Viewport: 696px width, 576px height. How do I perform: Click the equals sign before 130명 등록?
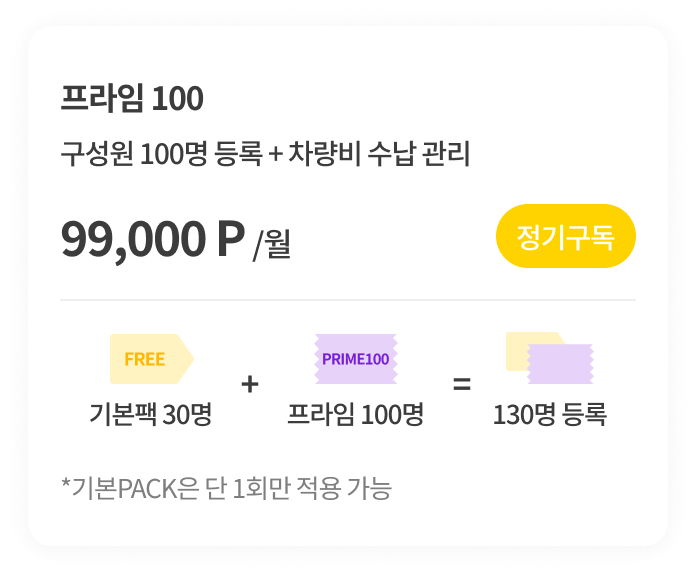click(462, 384)
